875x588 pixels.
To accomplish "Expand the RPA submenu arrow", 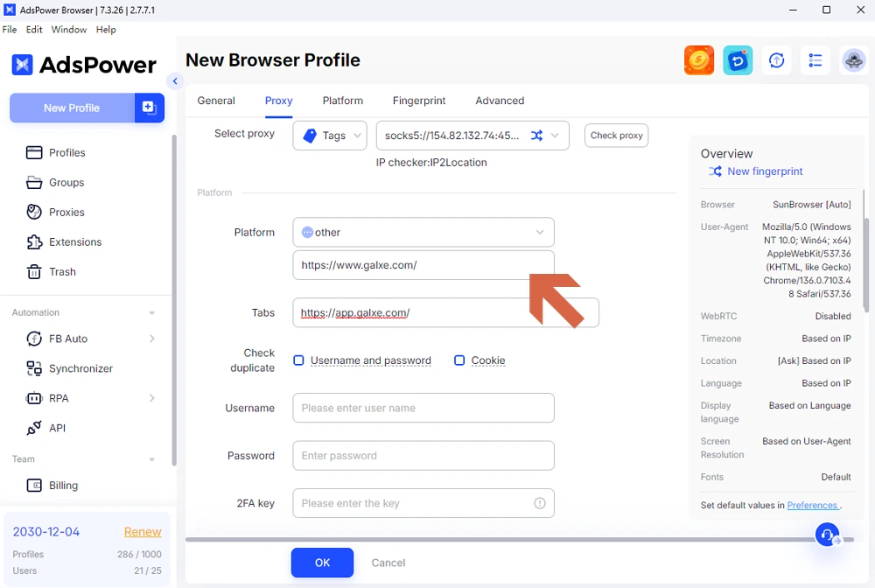I will [151, 398].
